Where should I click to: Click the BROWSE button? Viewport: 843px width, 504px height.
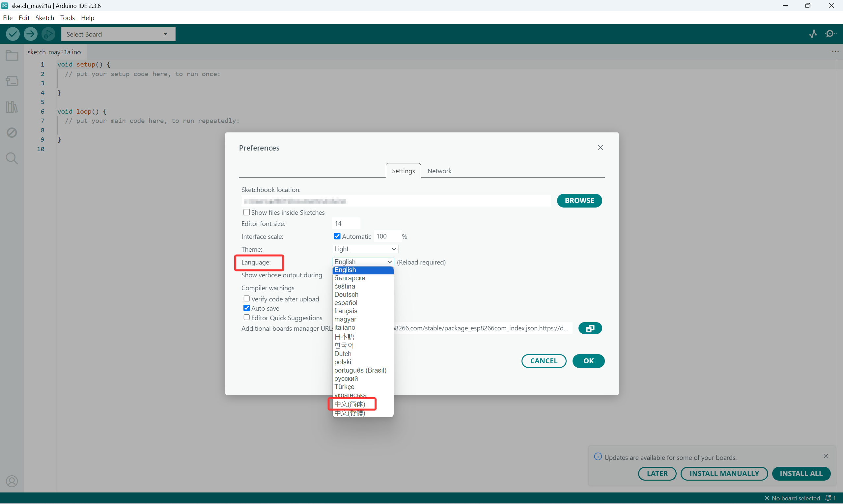point(579,200)
